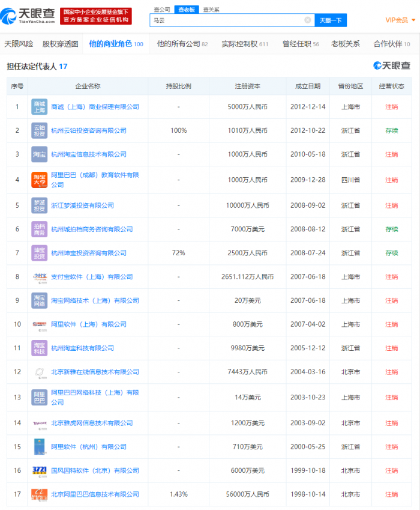Click the 淘宝大学 orange company logo

tap(39, 180)
